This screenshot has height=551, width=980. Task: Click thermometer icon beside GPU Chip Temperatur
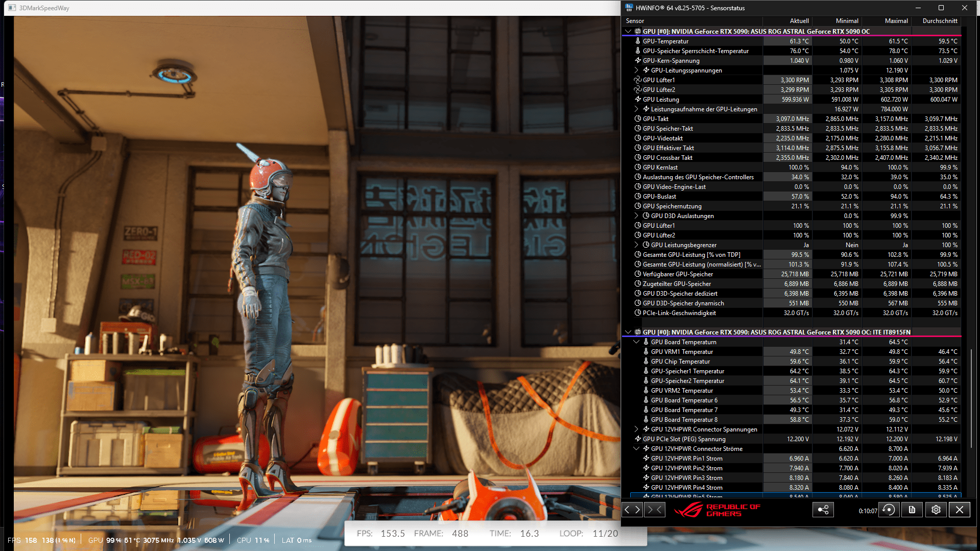pyautogui.click(x=646, y=361)
